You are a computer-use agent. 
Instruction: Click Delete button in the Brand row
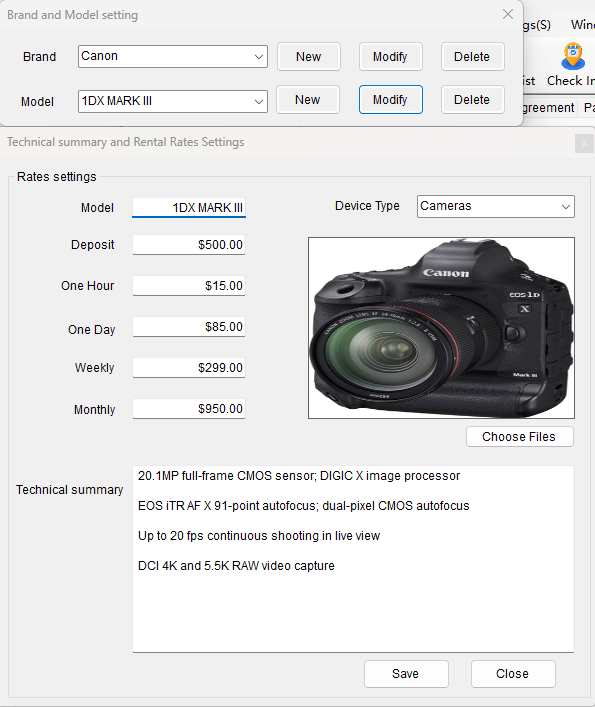click(x=472, y=57)
